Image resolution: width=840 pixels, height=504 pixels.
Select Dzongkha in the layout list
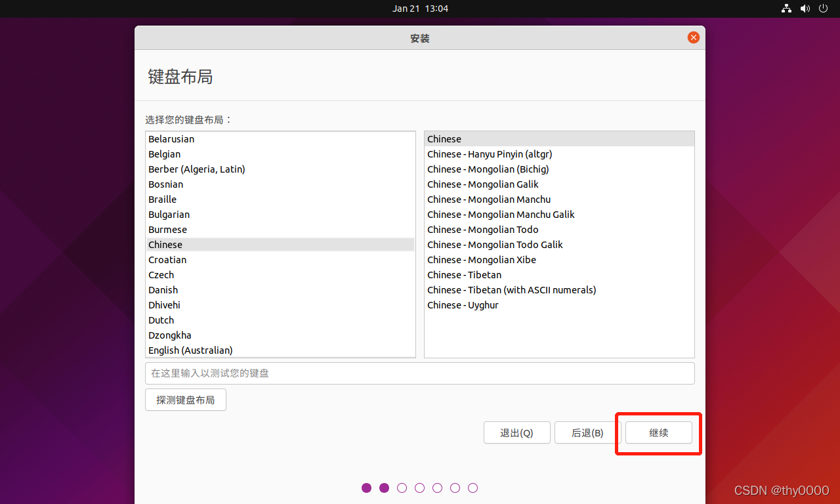tap(281, 335)
